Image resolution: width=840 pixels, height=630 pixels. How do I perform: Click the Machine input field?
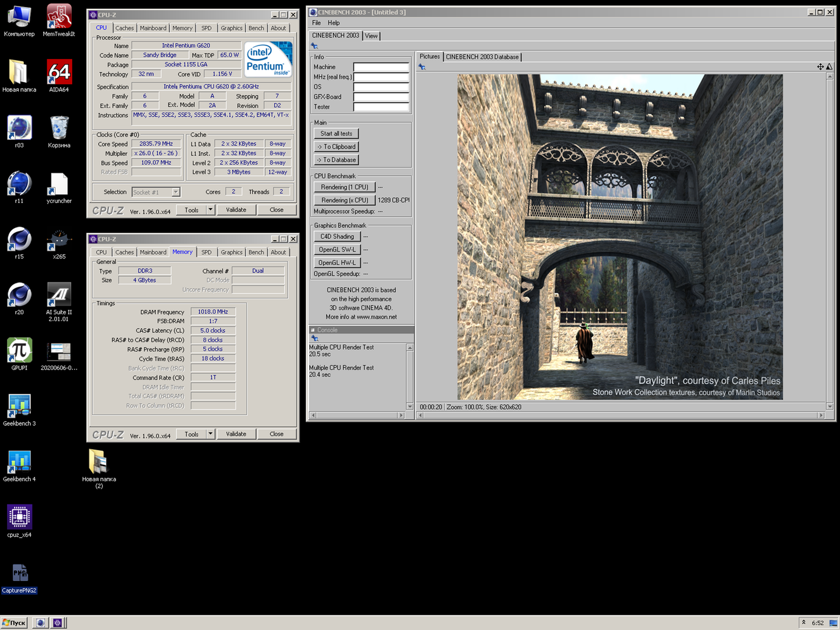(381, 67)
